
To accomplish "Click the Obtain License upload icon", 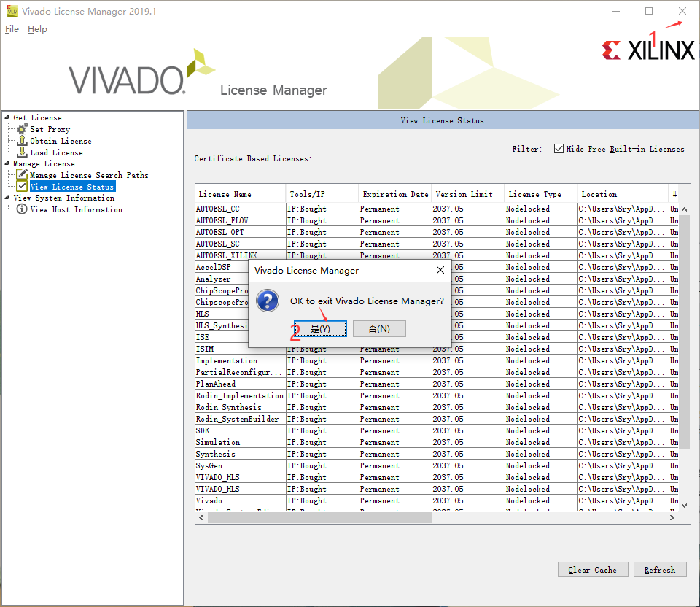I will (22, 141).
